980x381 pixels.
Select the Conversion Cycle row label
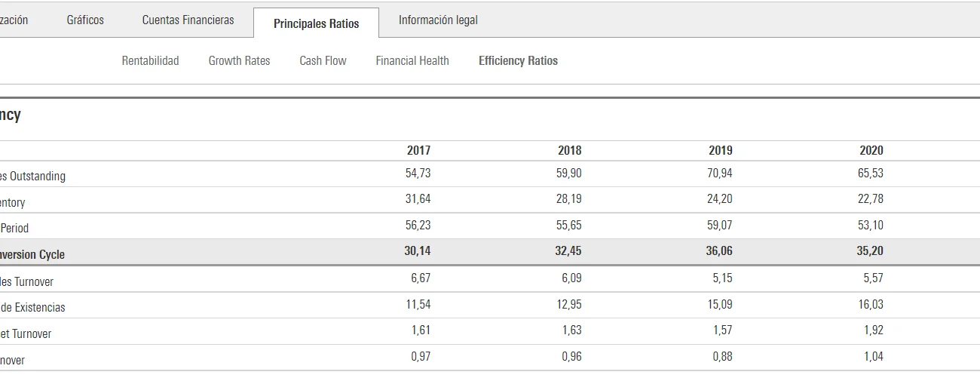click(x=32, y=255)
